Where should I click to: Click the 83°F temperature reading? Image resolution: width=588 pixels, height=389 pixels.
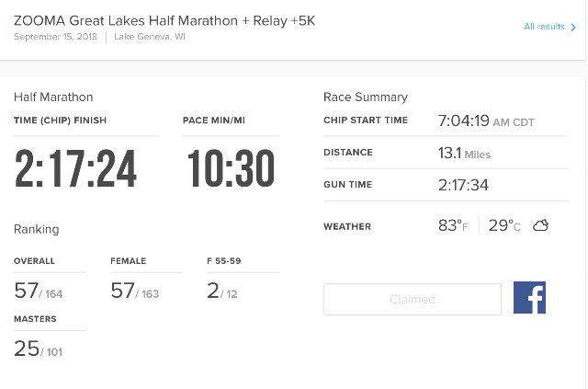pos(453,225)
